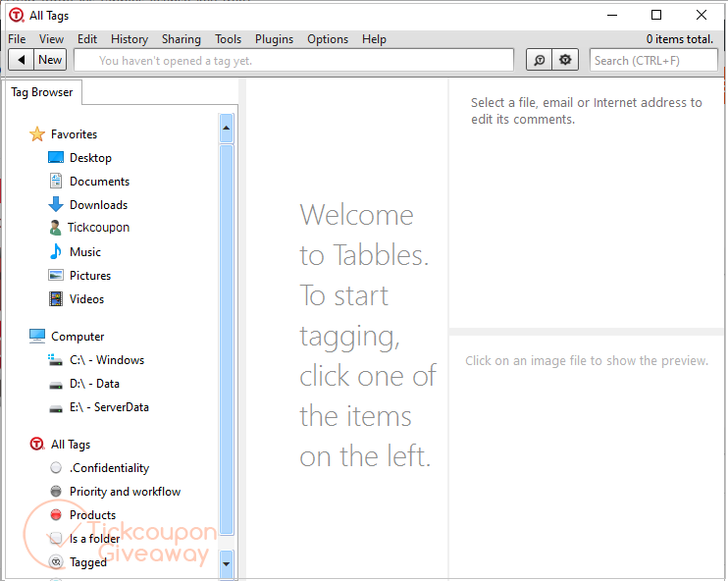Open the View menu
The image size is (728, 581).
pyautogui.click(x=51, y=39)
